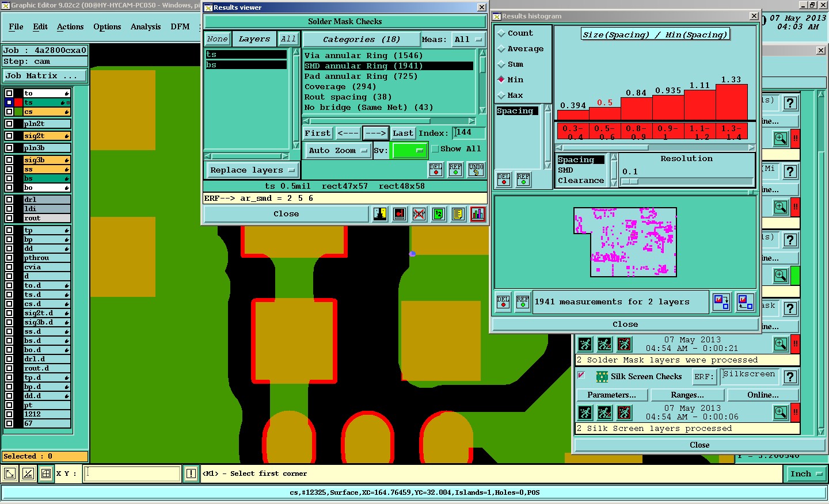Click the magenta board thumbnail map
Screen dimensions: 829x504
(x=625, y=242)
